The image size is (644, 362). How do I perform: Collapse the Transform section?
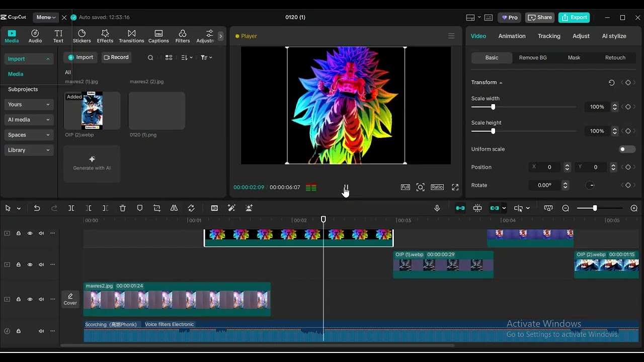[x=501, y=82]
